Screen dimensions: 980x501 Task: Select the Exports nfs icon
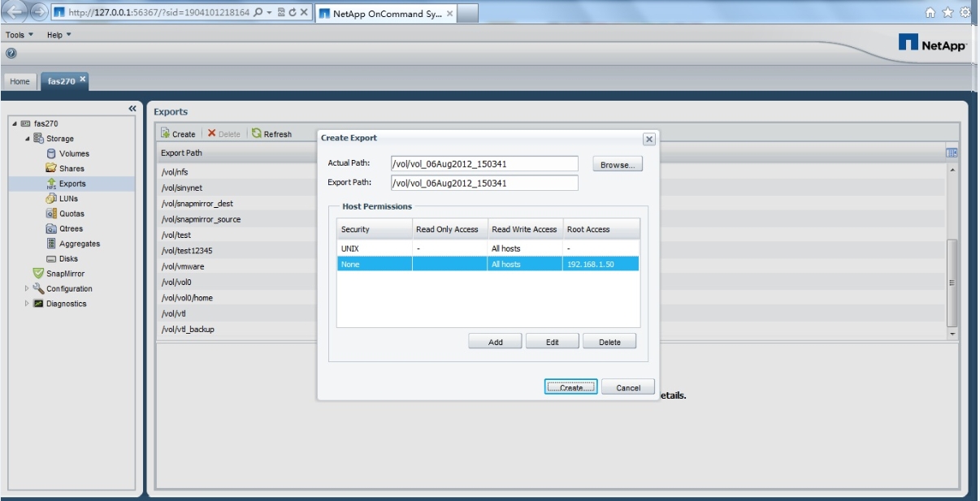tap(51, 184)
